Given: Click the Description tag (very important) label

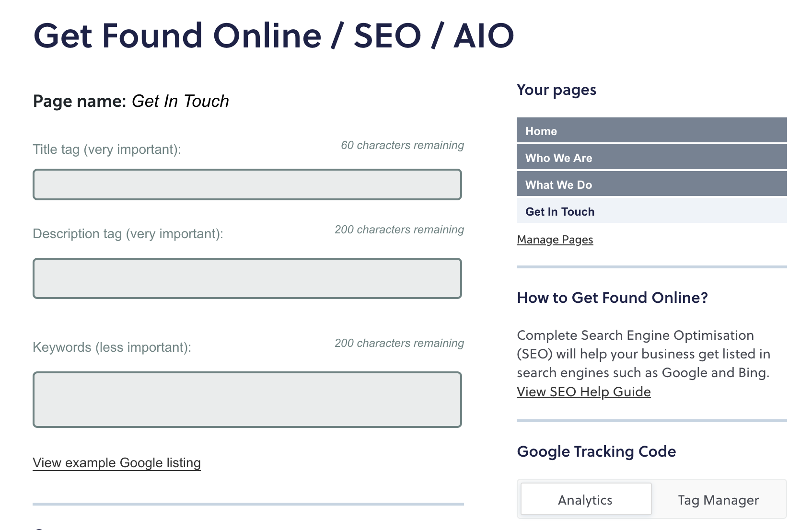Looking at the screenshot, I should pos(128,234).
